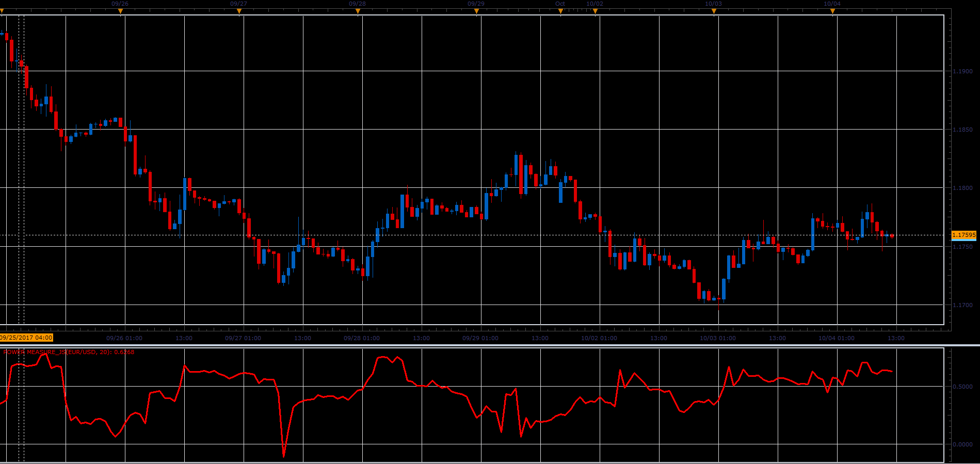Click the 09/28 01:00 time axis label

[362, 338]
